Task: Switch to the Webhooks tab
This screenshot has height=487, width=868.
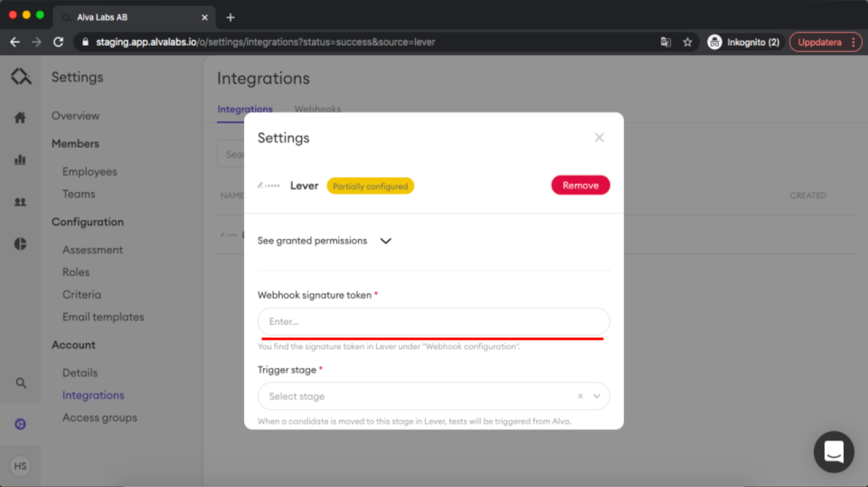Action: 317,109
